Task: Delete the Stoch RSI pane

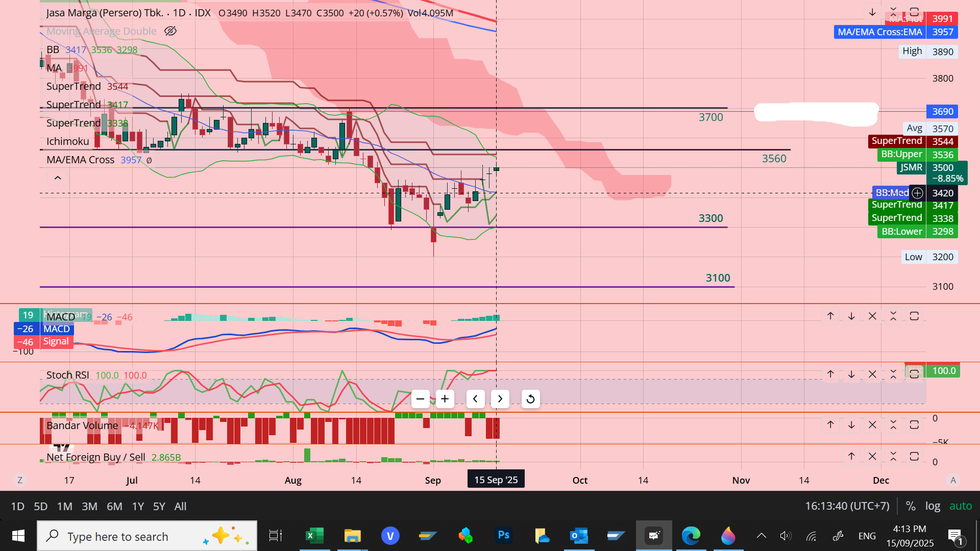Action: click(872, 374)
